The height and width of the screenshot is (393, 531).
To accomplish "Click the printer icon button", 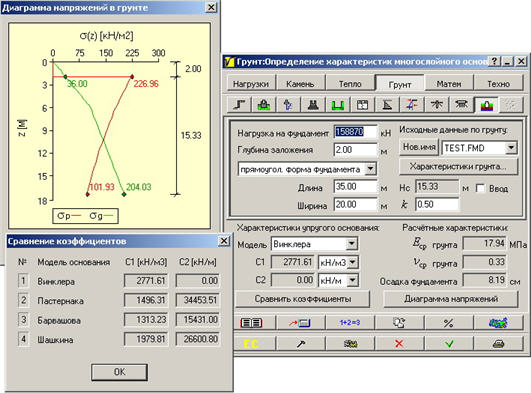I will coord(498,344).
